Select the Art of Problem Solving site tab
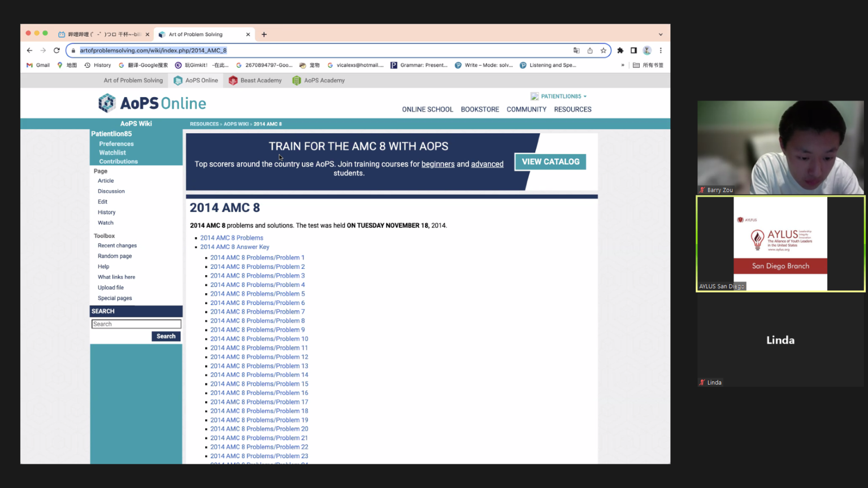Viewport: 868px width, 488px height. pyautogui.click(x=133, y=80)
